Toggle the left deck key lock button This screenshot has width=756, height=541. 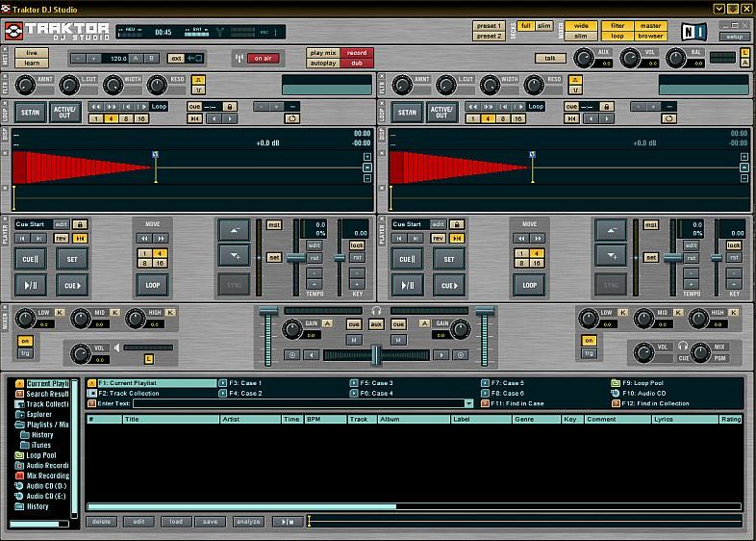pyautogui.click(x=357, y=245)
